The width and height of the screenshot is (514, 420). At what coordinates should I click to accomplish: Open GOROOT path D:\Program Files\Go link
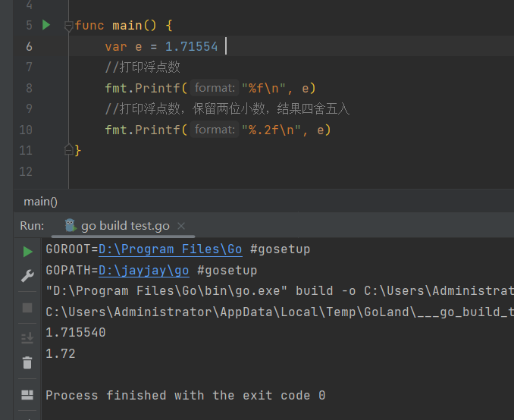tap(170, 249)
